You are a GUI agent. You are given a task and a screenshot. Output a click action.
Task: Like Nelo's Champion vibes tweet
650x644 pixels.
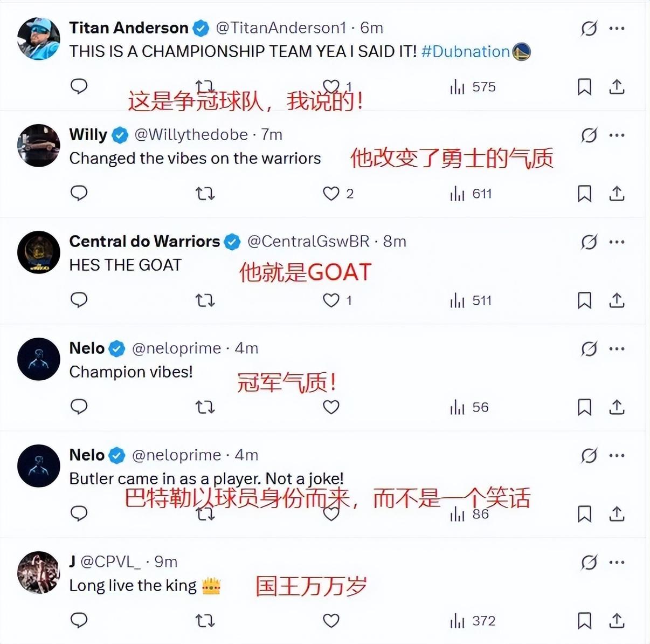click(x=331, y=407)
